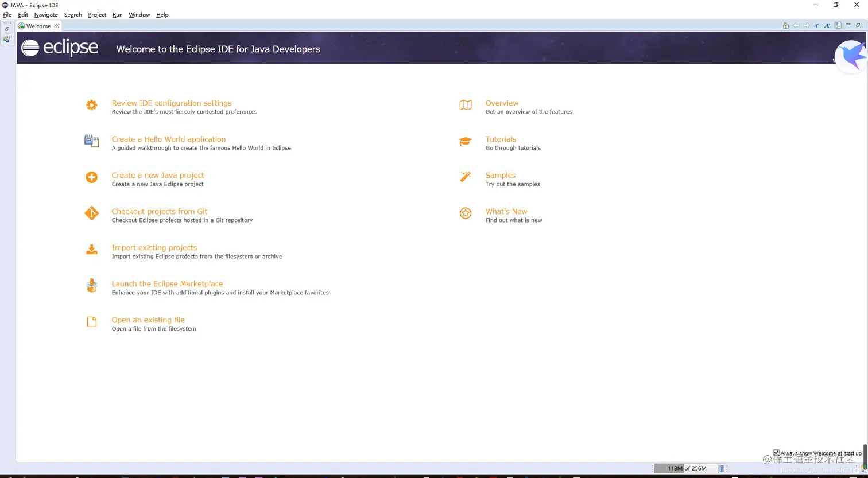Open the Run menu

(117, 15)
